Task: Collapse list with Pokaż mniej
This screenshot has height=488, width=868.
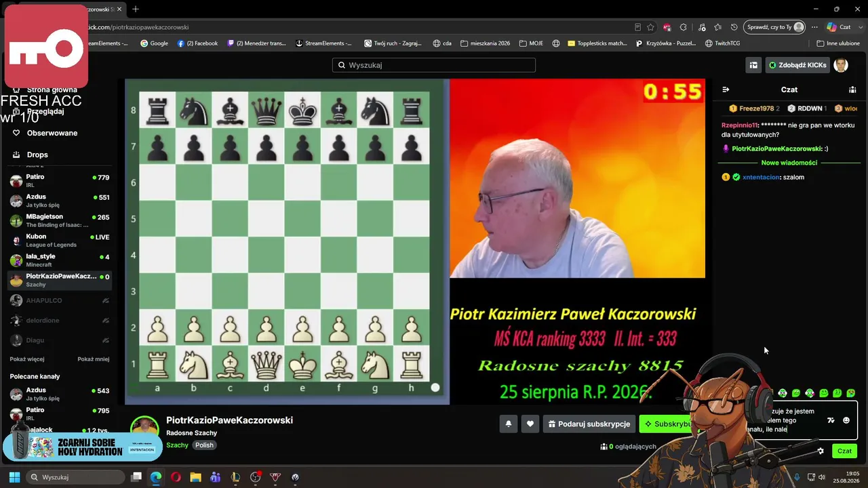Action: [x=94, y=359]
